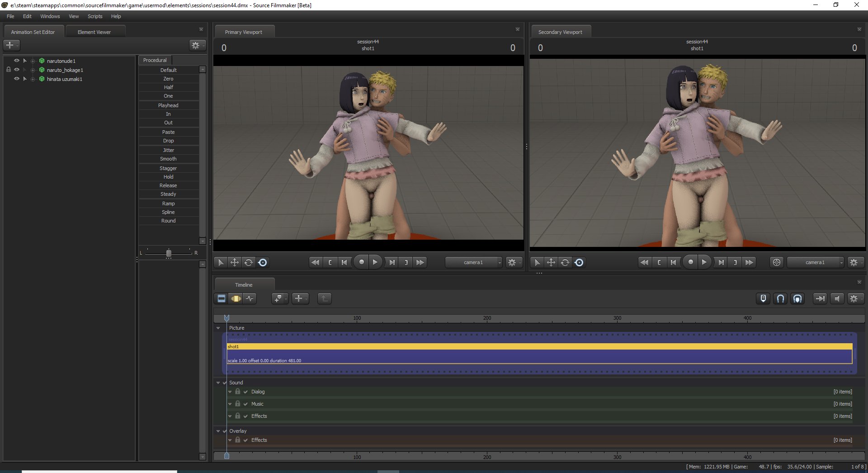Apply the Stagger procedural preset
This screenshot has width=868, height=473.
click(x=169, y=168)
